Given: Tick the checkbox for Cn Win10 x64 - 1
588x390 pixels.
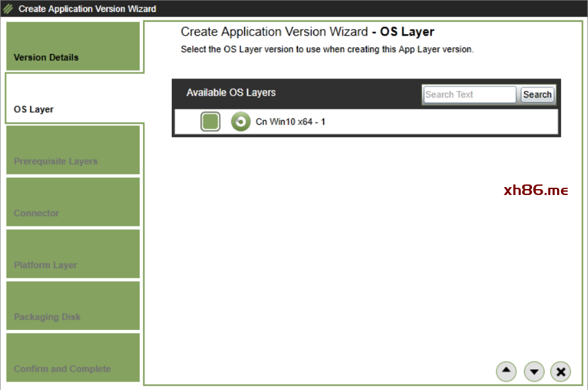Looking at the screenshot, I should coord(210,122).
